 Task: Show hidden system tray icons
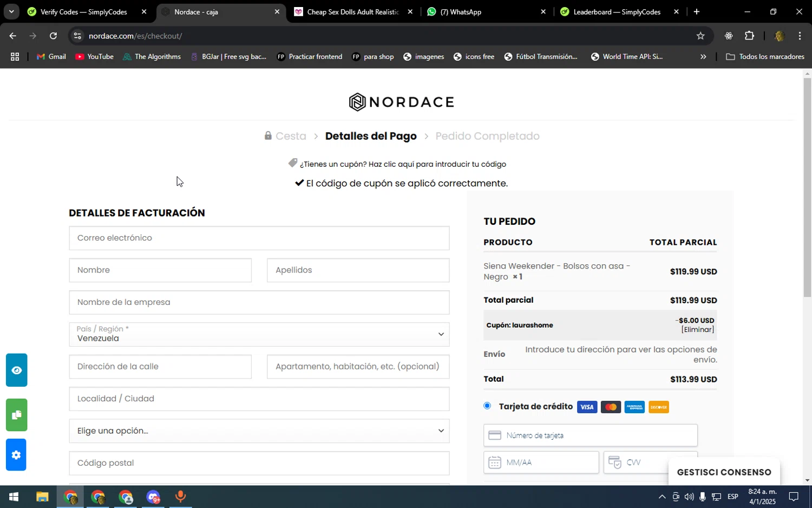pyautogui.click(x=662, y=497)
